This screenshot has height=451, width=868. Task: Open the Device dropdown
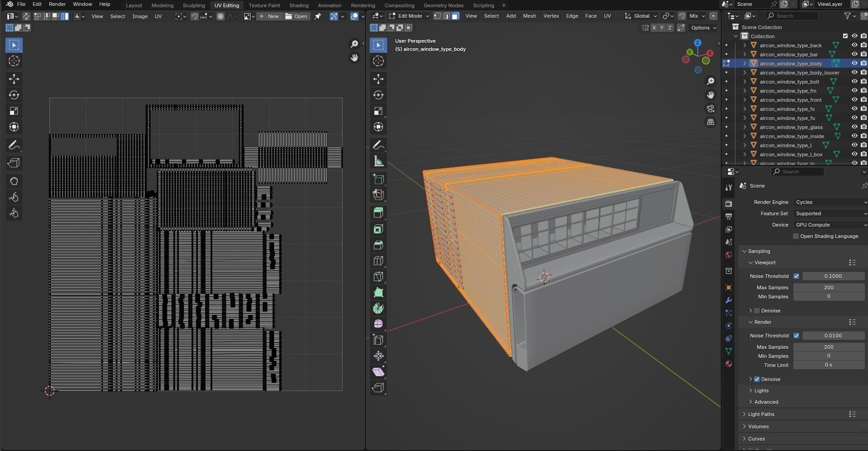(x=830, y=225)
